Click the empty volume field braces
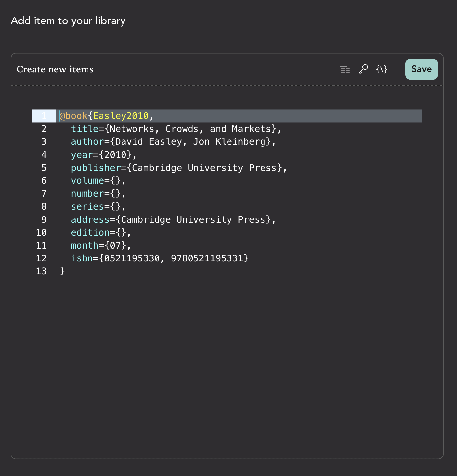Screen dimensions: 457x476 [116, 180]
